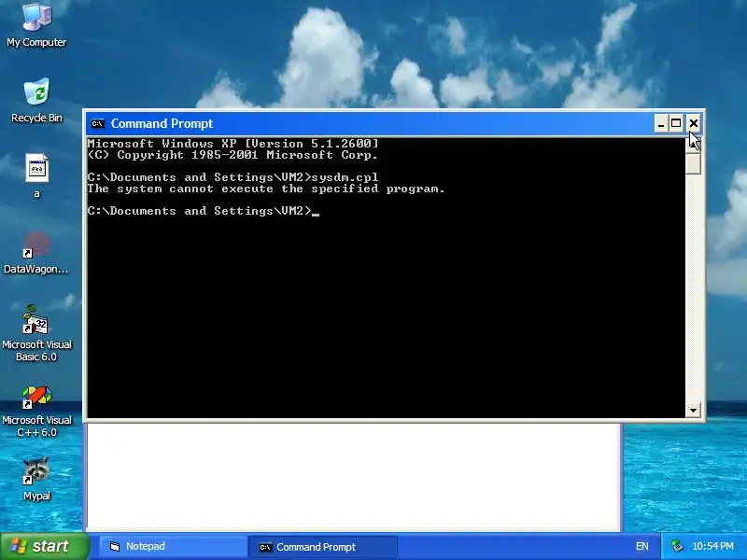This screenshot has height=560, width=747.
Task: Click 'The system cannot execute' error line
Action: point(266,189)
